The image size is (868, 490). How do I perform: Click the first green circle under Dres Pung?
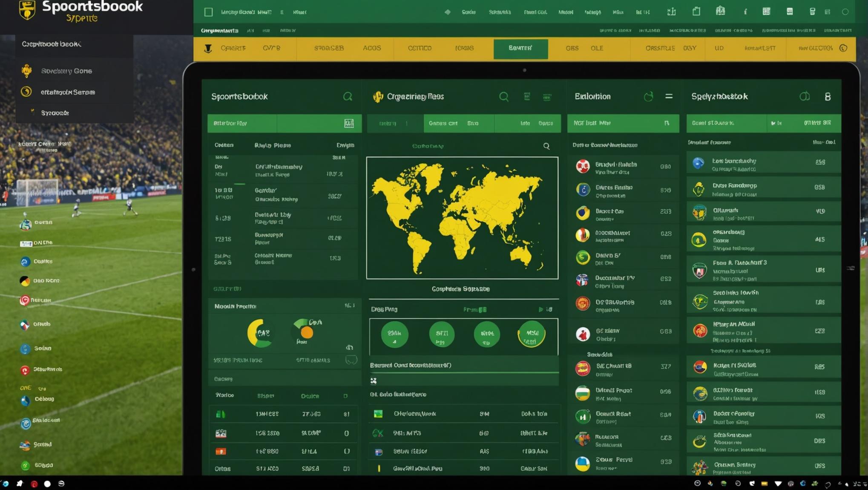(394, 334)
